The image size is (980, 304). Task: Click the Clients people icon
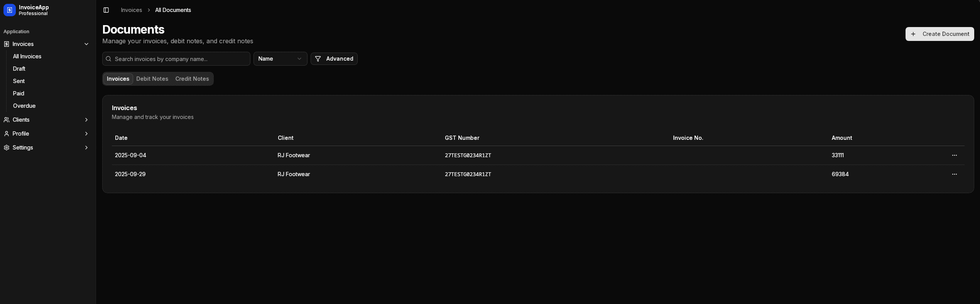7,120
